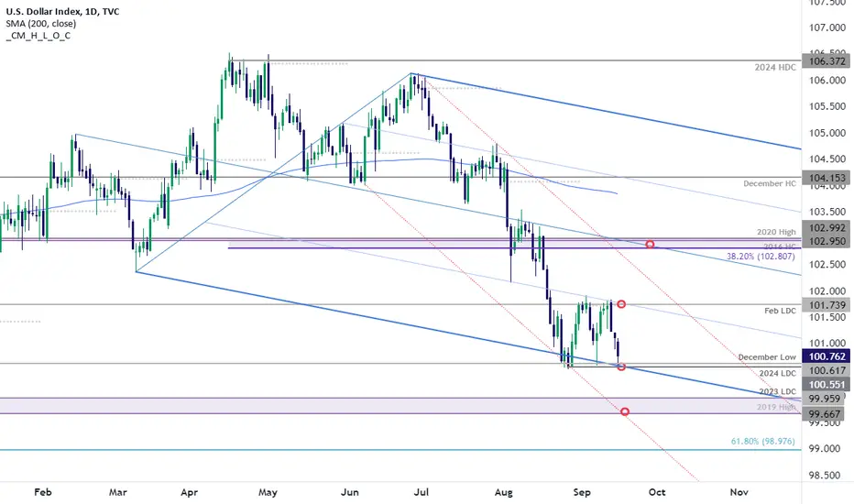The height and width of the screenshot is (504, 854).
Task: Select the SMA (200, close) indicator label
Action: click(41, 24)
